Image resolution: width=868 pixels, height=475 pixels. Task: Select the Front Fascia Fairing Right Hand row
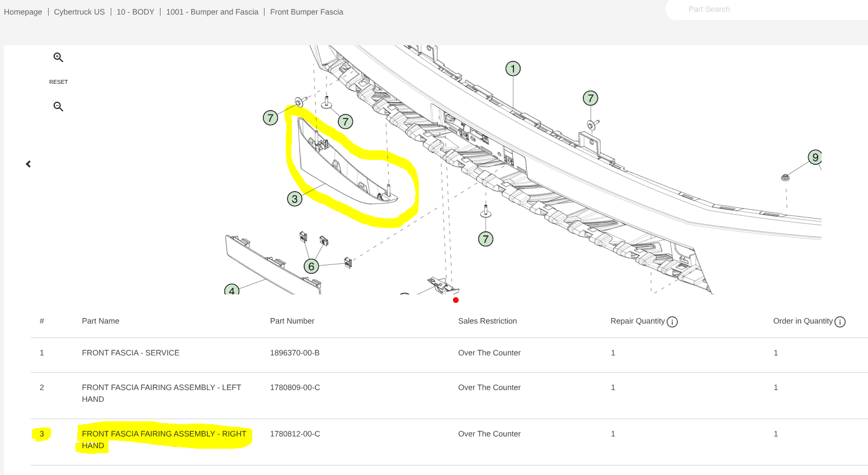(449, 440)
